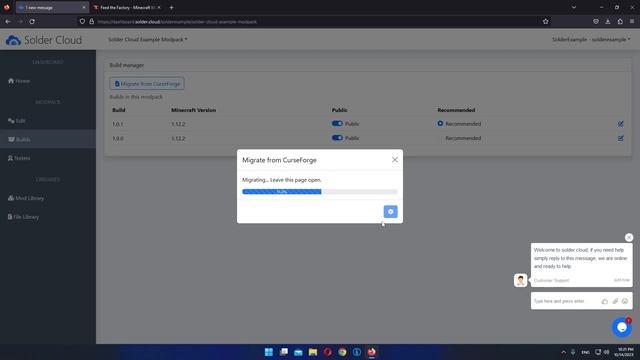Click the Migrate from CurseForge button
Viewport: 640px width, 360px height.
click(147, 84)
